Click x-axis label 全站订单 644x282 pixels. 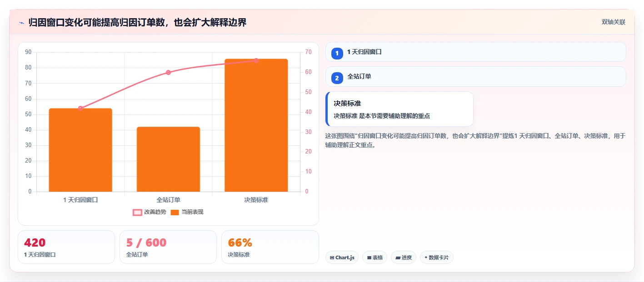[168, 200]
